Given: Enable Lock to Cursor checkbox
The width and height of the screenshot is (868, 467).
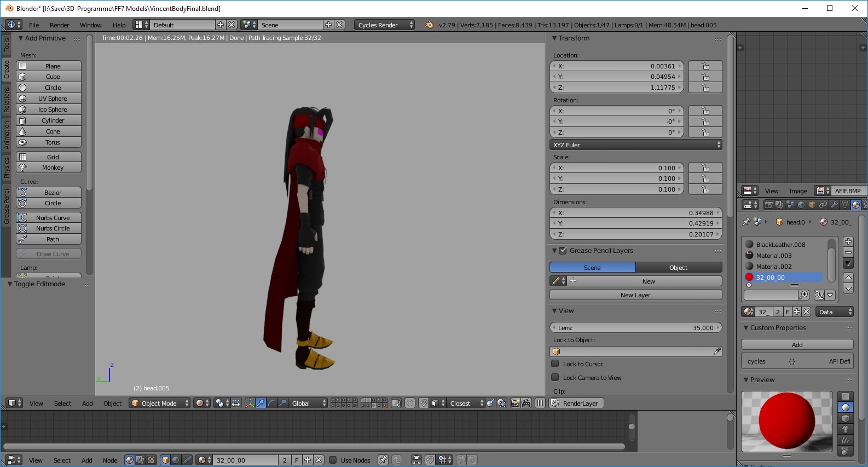Looking at the screenshot, I should click(x=555, y=364).
